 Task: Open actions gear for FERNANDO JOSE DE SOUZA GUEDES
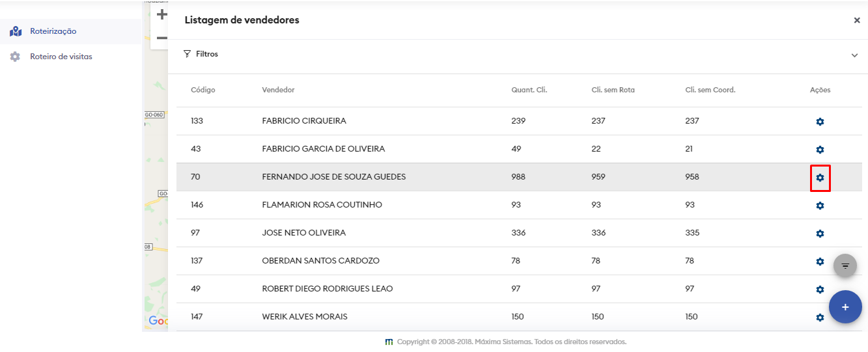[820, 178]
